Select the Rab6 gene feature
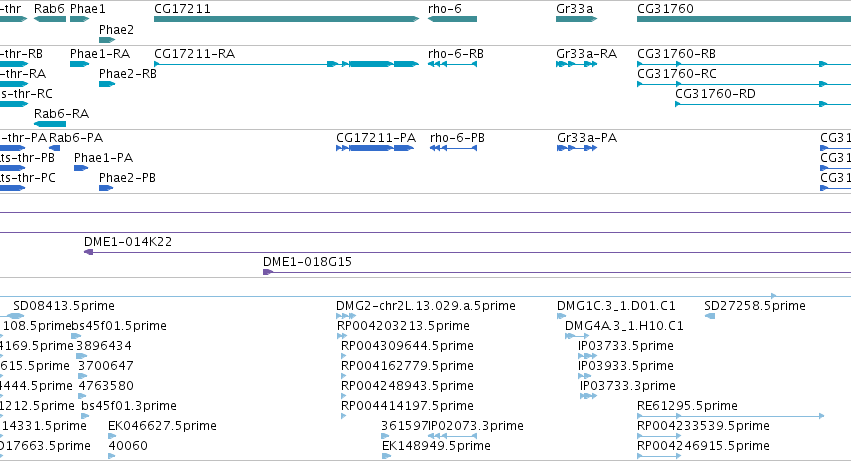Image resolution: width=851 pixels, height=461 pixels. pyautogui.click(x=50, y=19)
